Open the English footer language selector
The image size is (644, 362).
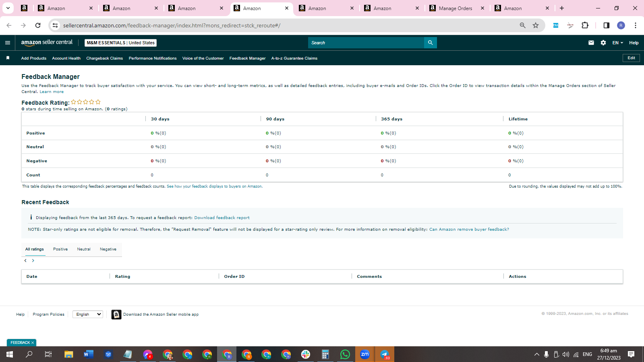tap(88, 314)
